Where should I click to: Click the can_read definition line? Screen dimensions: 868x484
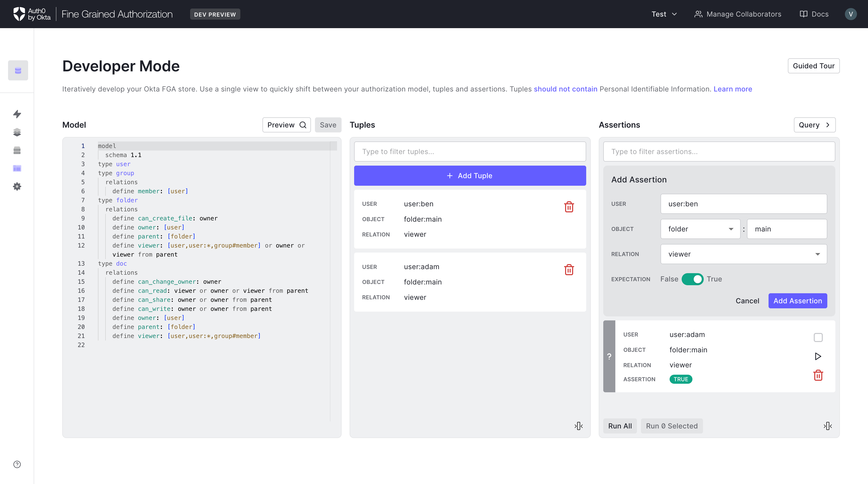coord(210,291)
